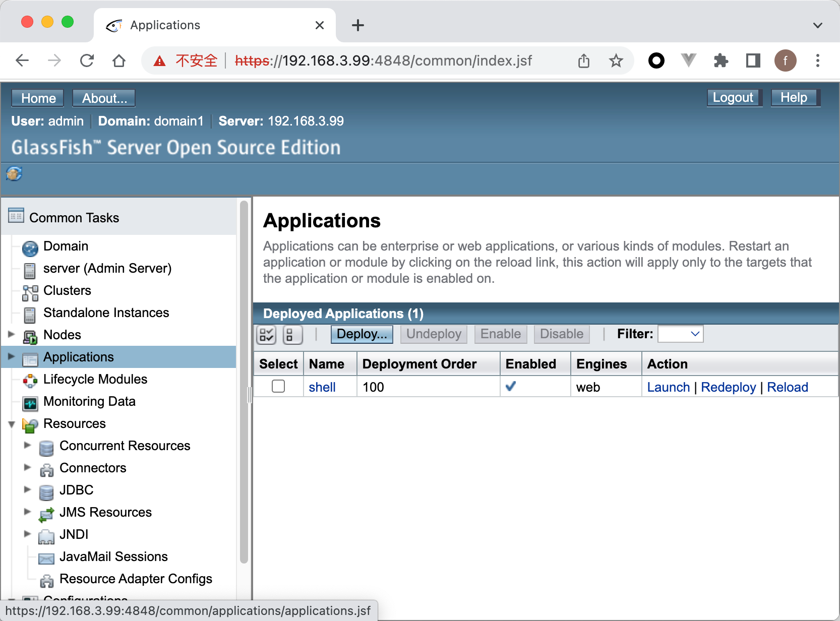Image resolution: width=840 pixels, height=621 pixels.
Task: Click the Deselect All table icon
Action: point(292,334)
